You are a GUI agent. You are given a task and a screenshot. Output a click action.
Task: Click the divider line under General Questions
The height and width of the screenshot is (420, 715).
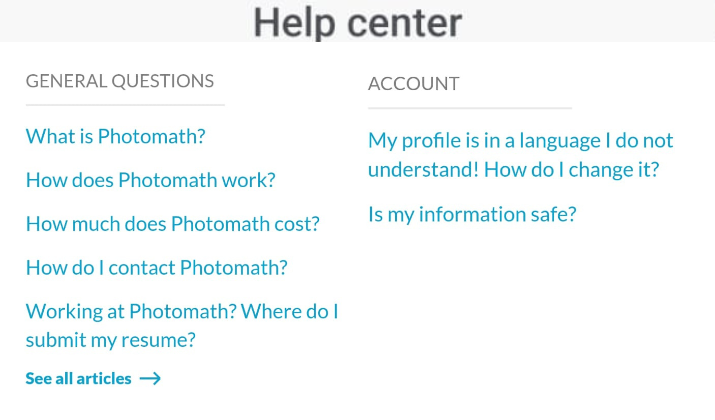pyautogui.click(x=125, y=104)
